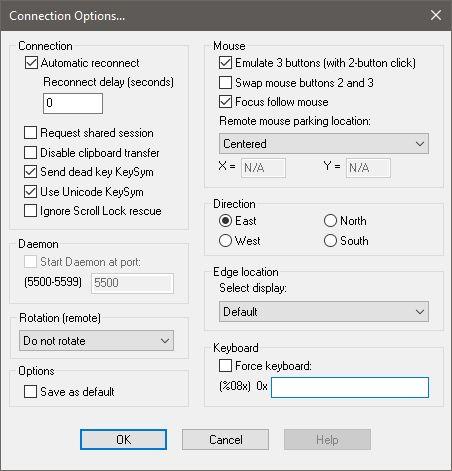
Task: Open Rotation (remote) combo box
Action: coord(96,341)
